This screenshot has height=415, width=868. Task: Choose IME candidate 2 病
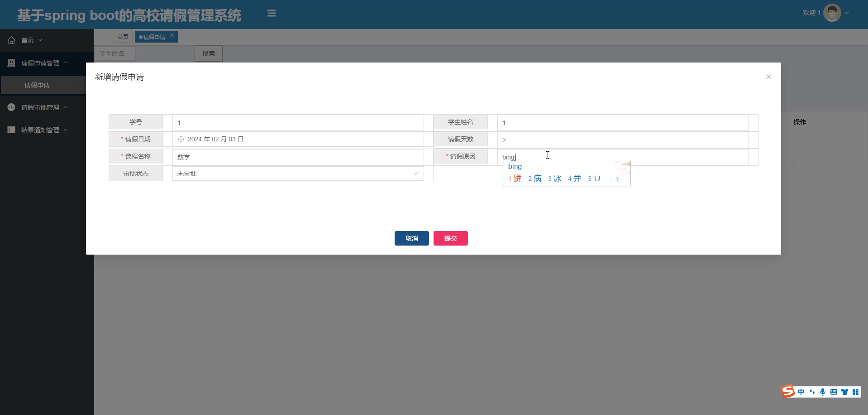(535, 179)
